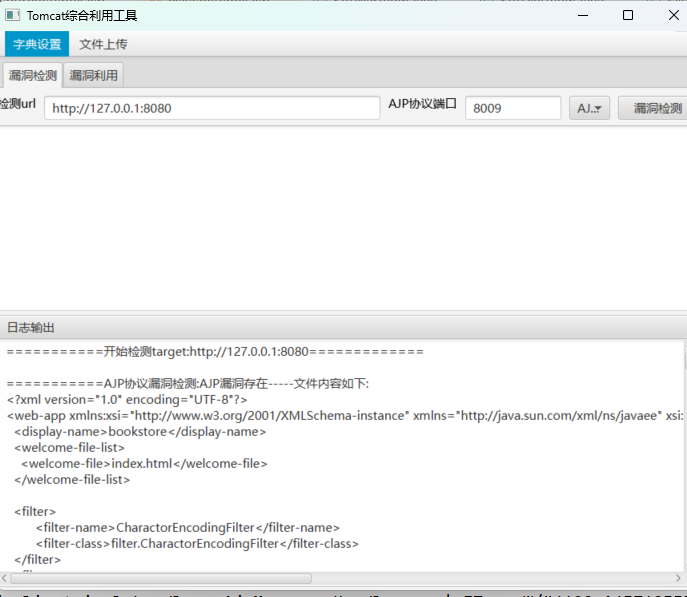Close the Tomcat tool window
Viewport: 687px width, 597px height.
pyautogui.click(x=673, y=15)
